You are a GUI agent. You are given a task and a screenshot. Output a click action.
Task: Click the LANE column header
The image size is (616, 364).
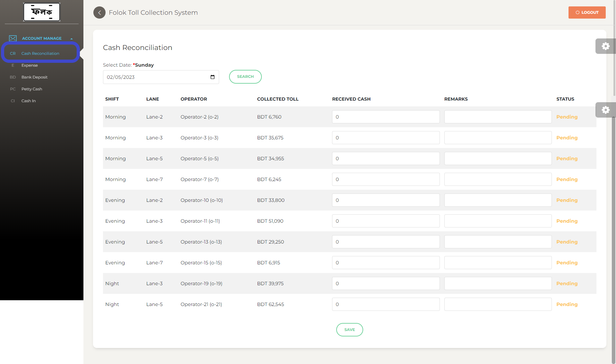[x=153, y=99]
